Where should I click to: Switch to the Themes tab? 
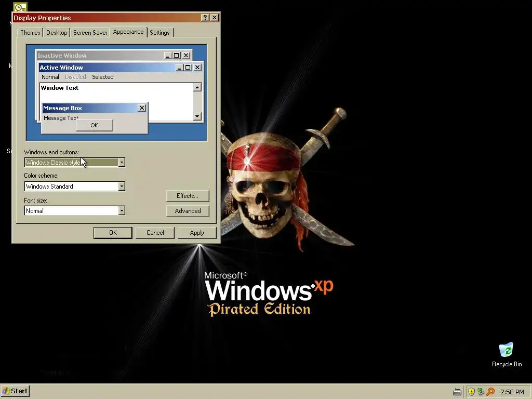[x=30, y=33]
